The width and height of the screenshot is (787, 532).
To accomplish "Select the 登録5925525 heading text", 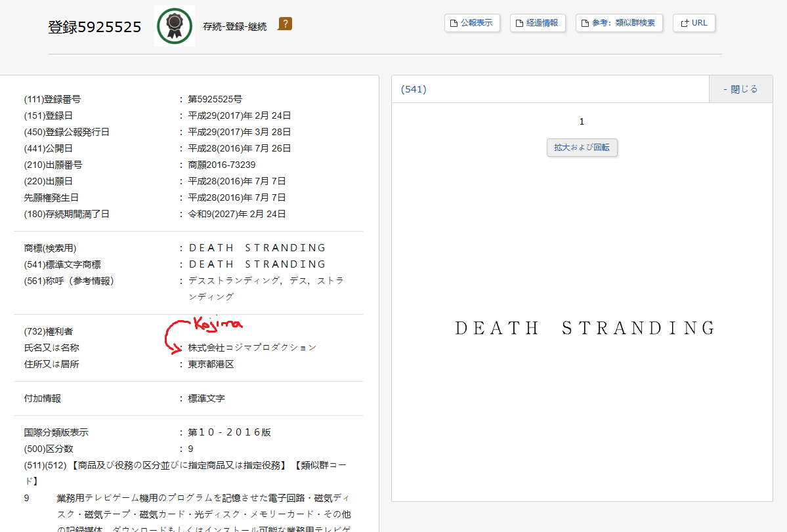I will pyautogui.click(x=95, y=27).
